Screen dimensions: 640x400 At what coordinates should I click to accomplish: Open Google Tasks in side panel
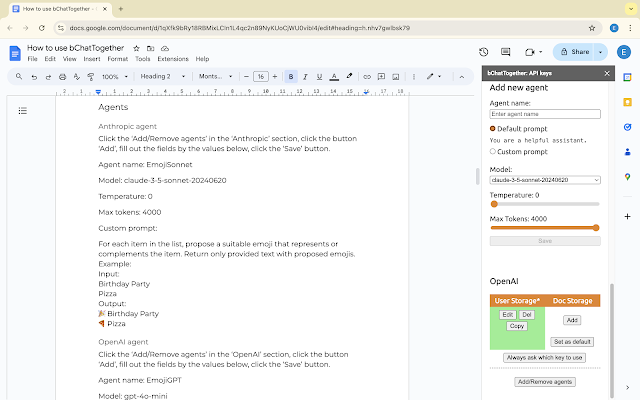(x=627, y=127)
